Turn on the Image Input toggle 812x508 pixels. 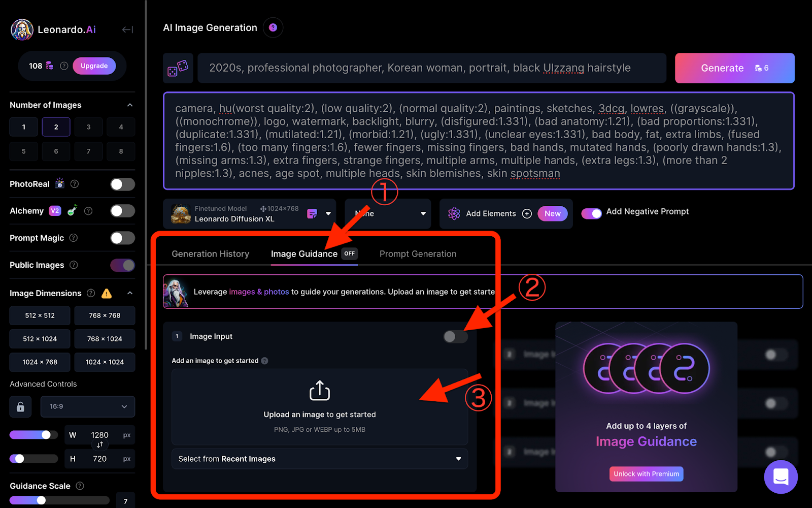click(455, 336)
